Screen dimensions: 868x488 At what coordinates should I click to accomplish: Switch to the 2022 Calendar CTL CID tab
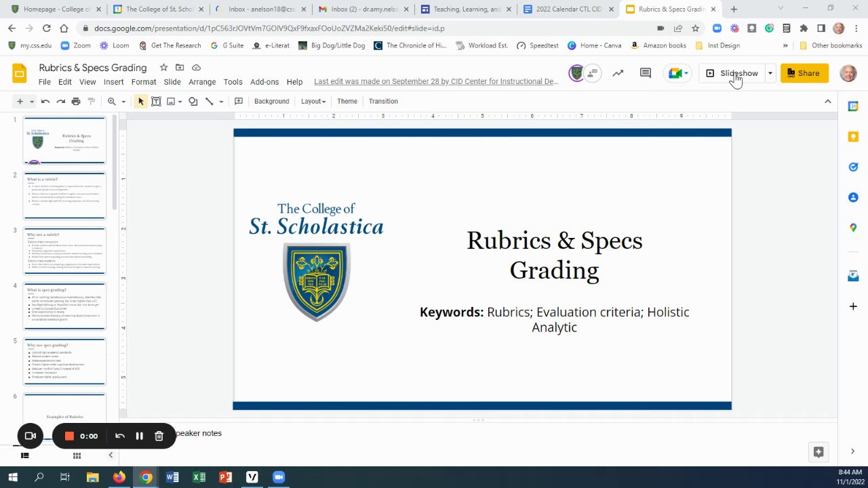(x=570, y=9)
